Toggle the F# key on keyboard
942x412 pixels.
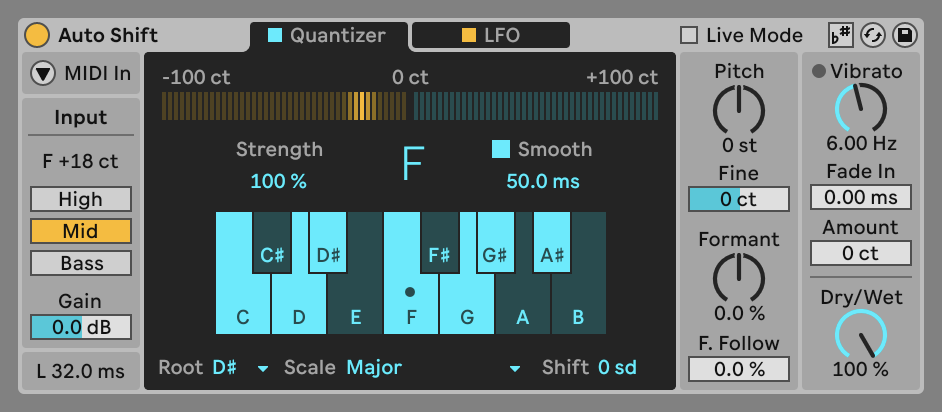coord(439,243)
